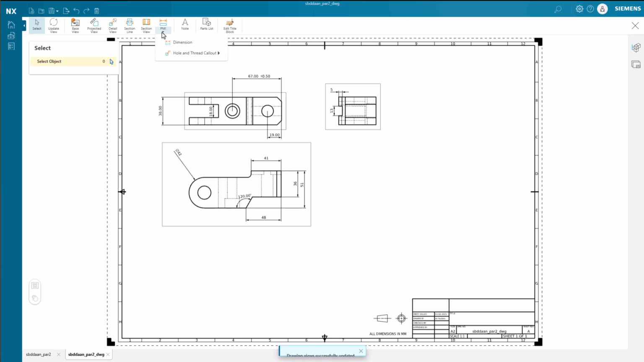The width and height of the screenshot is (644, 362).
Task: Choose Dimension from the PMI menu
Action: click(x=182, y=42)
